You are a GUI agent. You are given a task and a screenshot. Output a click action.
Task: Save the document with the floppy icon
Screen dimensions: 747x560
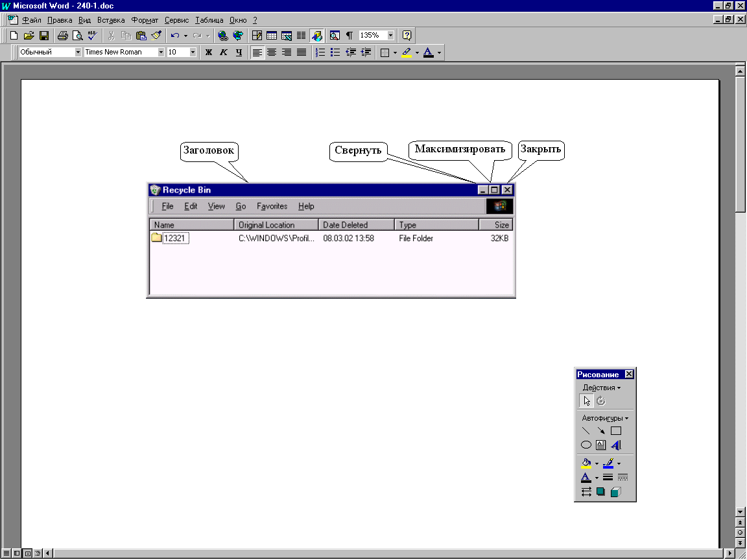[x=44, y=35]
